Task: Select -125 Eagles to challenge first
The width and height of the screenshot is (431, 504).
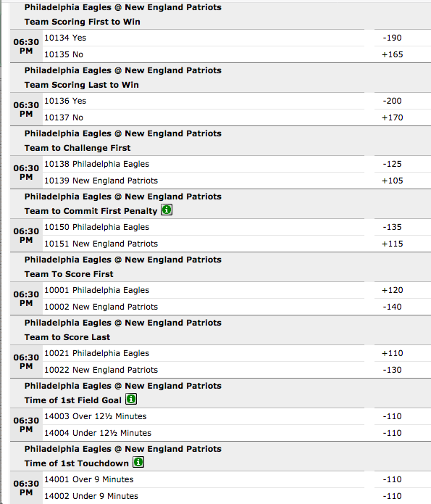Action: 392,164
